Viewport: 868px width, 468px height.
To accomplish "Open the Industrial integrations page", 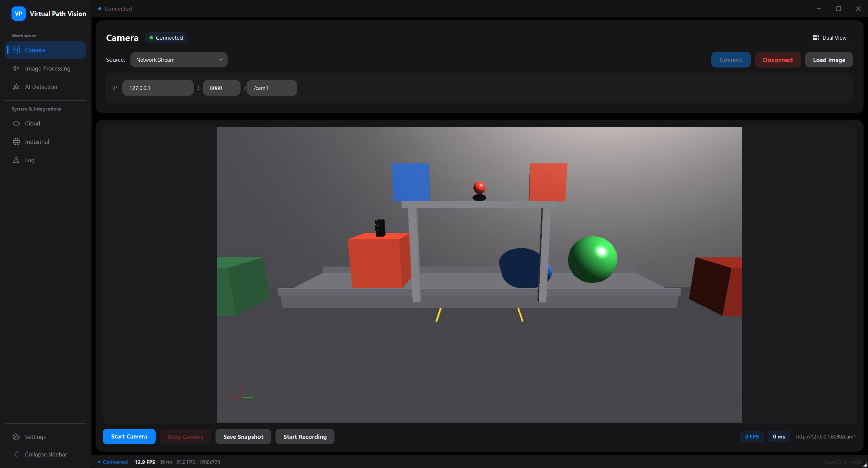I will pyautogui.click(x=45, y=142).
